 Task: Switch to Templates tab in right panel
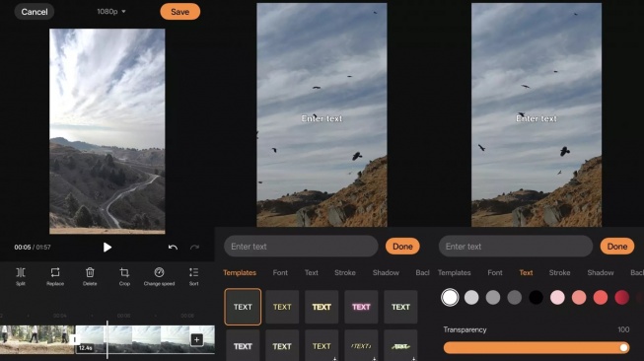(455, 272)
